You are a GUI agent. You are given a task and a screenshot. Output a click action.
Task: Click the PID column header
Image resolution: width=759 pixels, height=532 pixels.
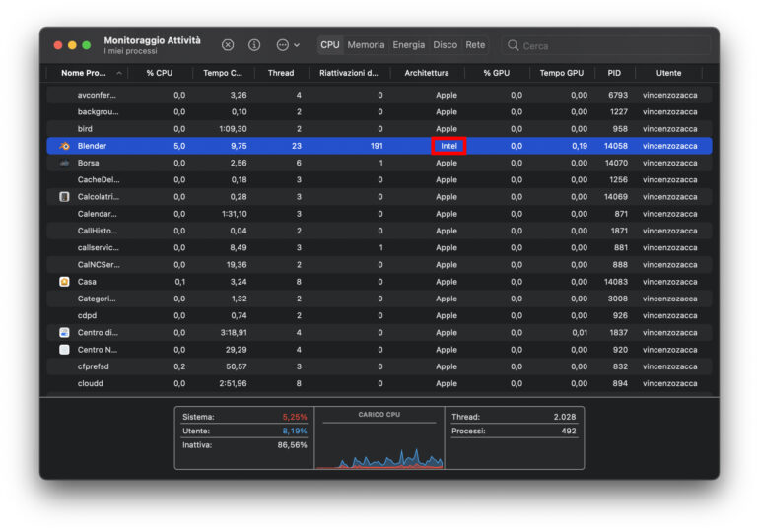(614, 73)
